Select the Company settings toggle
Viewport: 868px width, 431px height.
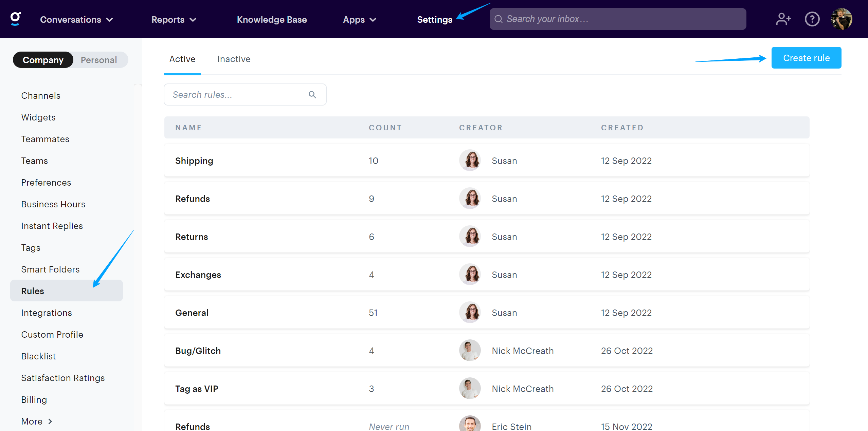click(x=43, y=60)
